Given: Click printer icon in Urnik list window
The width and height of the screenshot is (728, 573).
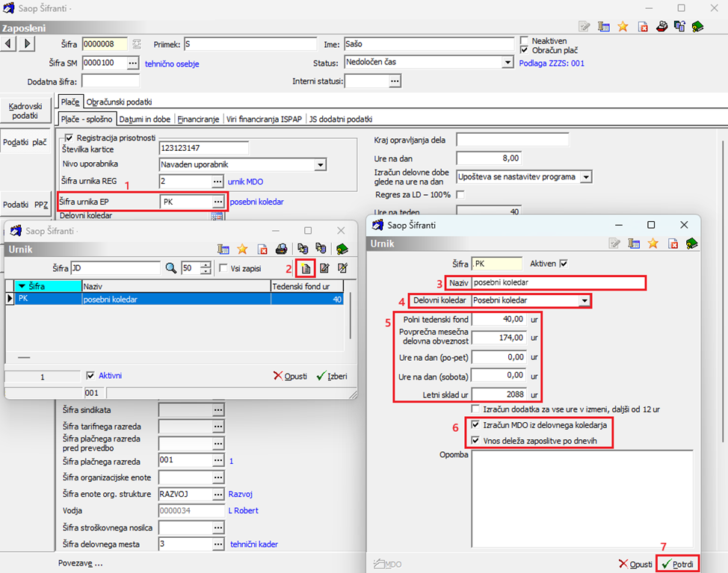Looking at the screenshot, I should 281,250.
